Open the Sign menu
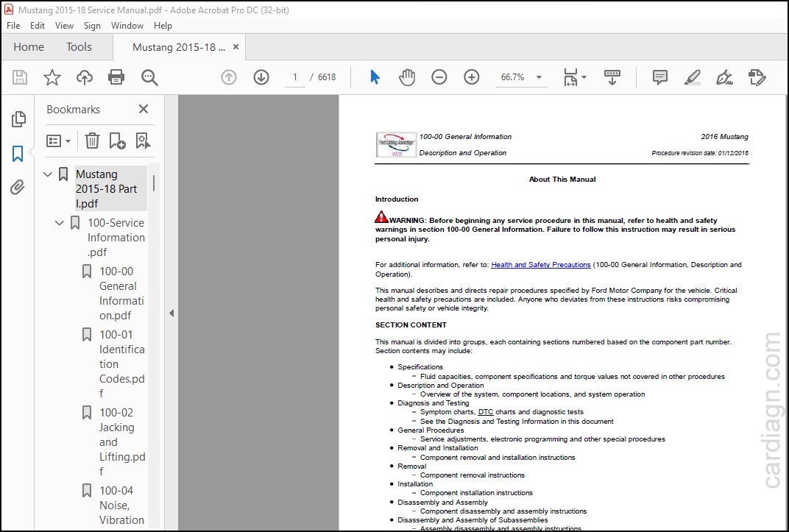The height and width of the screenshot is (532, 789). coord(92,26)
